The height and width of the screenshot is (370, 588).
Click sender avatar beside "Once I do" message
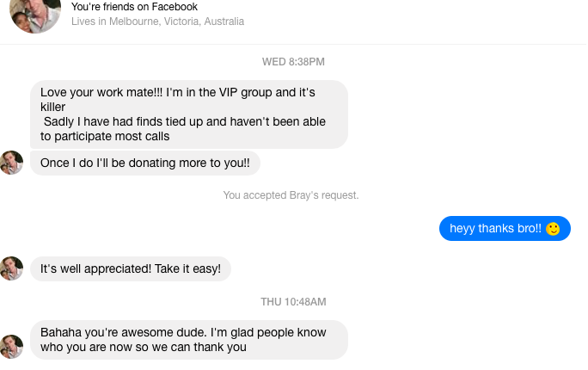pos(12,163)
